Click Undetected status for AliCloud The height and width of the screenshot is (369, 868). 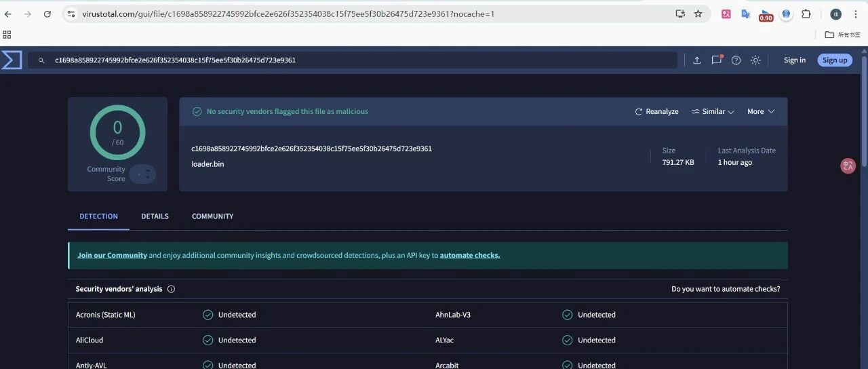(229, 341)
